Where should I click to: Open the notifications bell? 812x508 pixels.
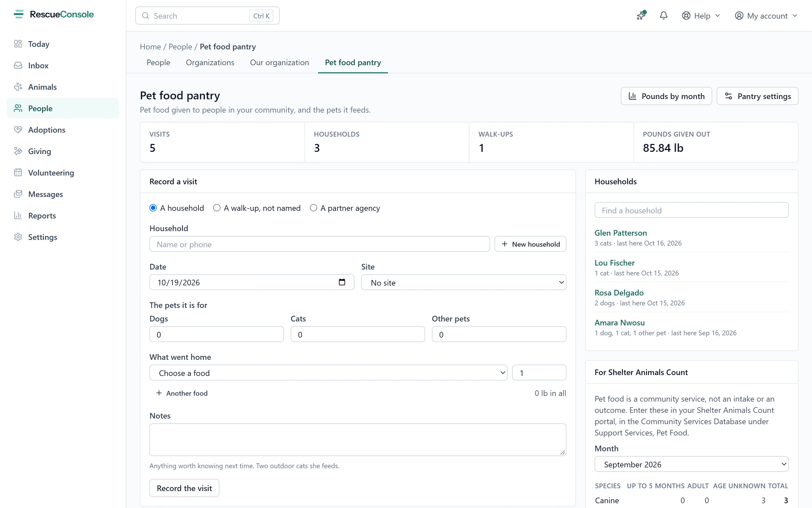(663, 16)
